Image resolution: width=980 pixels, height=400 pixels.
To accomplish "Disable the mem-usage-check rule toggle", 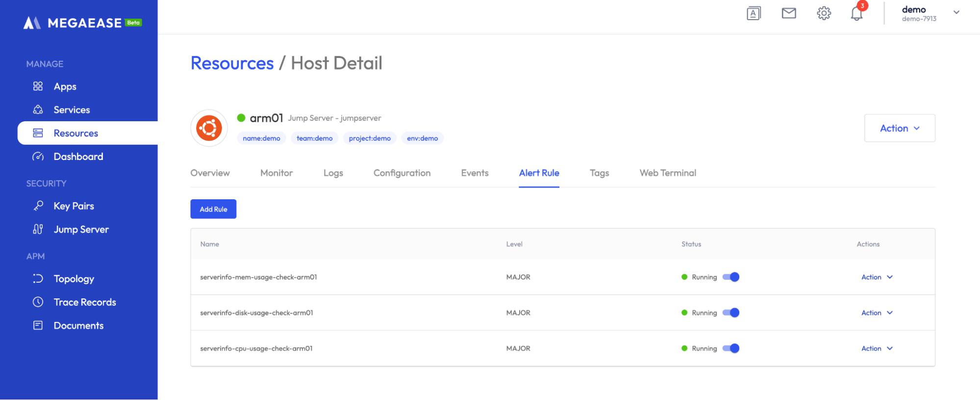I will coord(731,277).
